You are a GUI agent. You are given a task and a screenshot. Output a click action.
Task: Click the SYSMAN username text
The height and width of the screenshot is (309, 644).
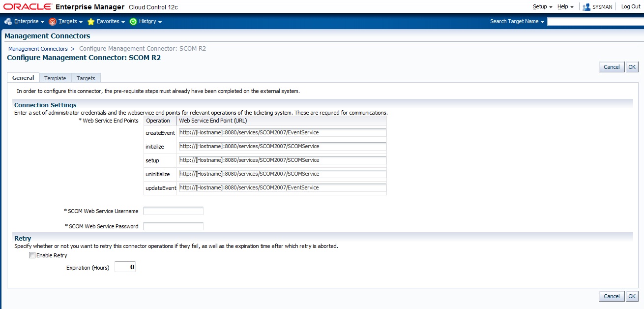click(x=602, y=7)
